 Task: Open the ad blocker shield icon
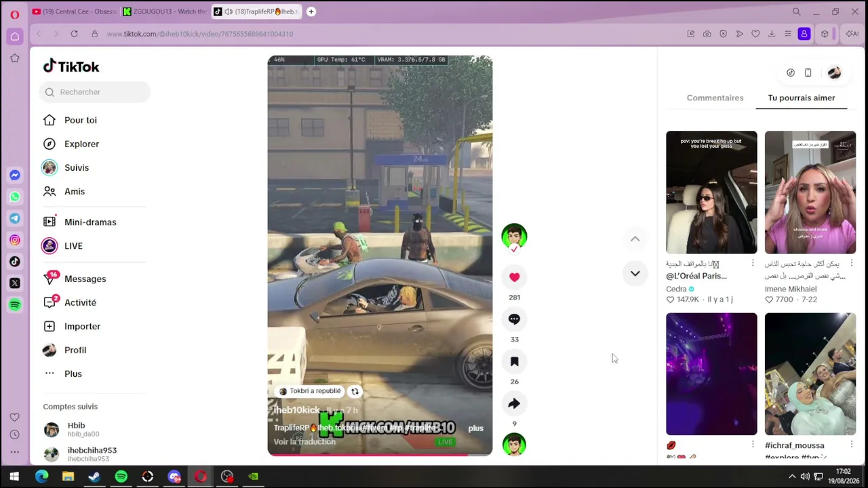click(x=723, y=34)
